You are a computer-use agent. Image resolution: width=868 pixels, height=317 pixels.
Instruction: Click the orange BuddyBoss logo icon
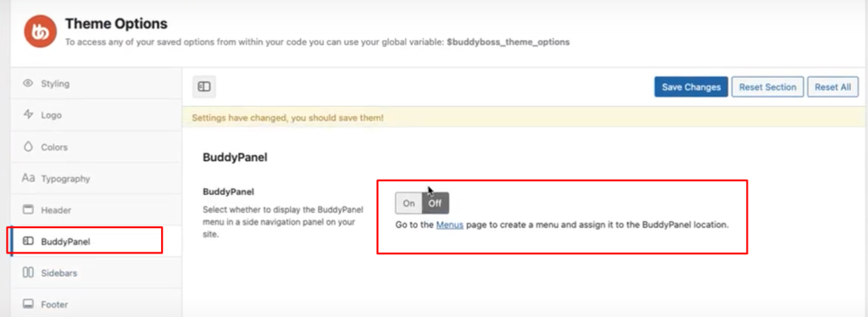coord(41,31)
